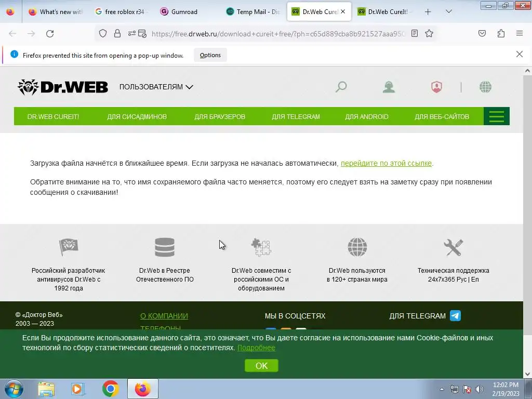Open the dark green hamburger menu

click(496, 116)
